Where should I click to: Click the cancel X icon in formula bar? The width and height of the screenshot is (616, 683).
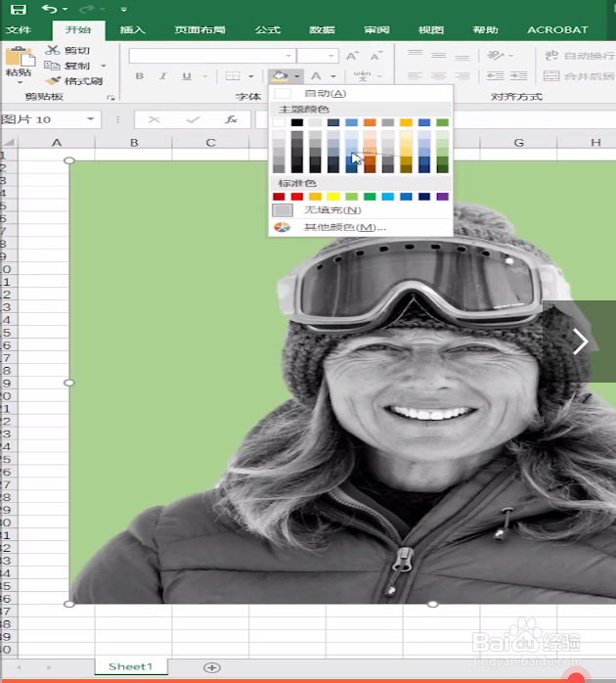pyautogui.click(x=154, y=119)
